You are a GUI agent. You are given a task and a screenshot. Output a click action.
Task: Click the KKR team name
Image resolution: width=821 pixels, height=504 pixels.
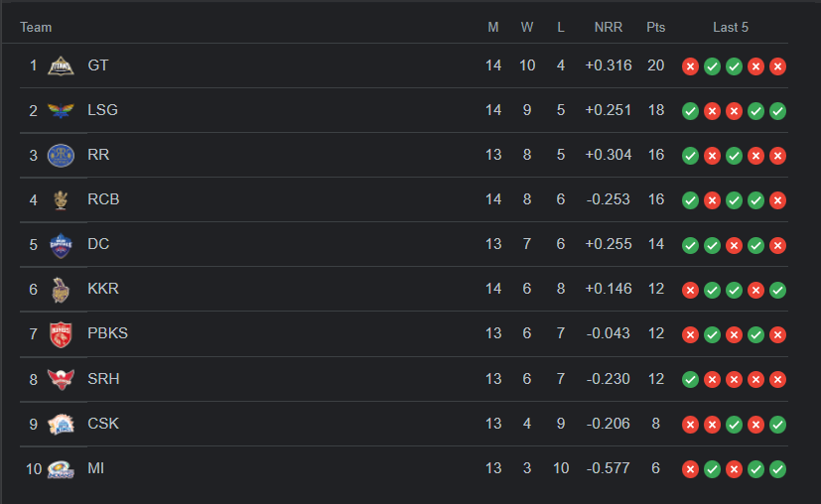(x=103, y=289)
